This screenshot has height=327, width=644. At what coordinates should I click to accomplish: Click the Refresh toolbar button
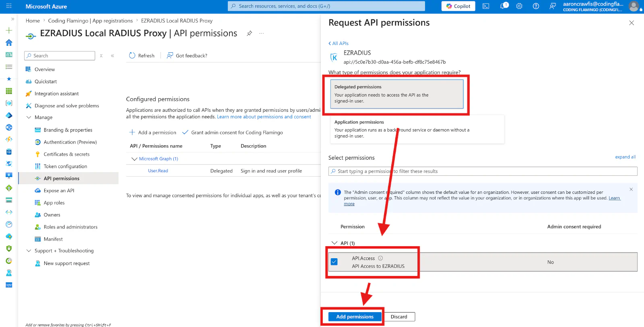142,56
